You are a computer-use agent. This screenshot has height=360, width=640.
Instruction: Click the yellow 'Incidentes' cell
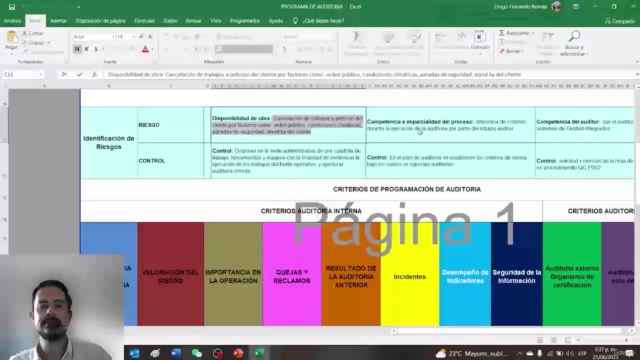click(x=410, y=274)
